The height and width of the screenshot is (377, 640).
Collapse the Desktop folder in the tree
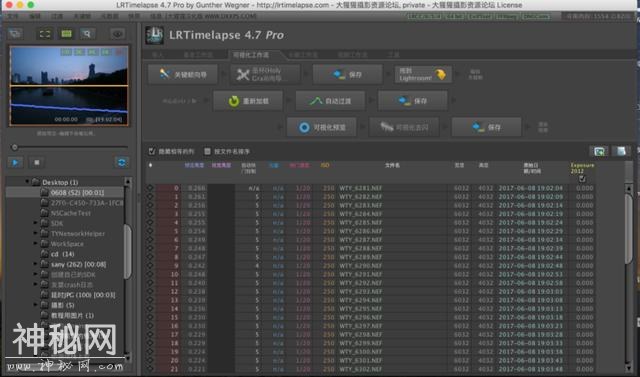(x=27, y=182)
